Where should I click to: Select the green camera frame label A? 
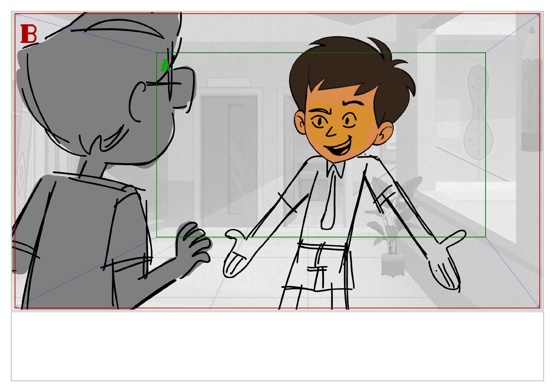coord(166,66)
